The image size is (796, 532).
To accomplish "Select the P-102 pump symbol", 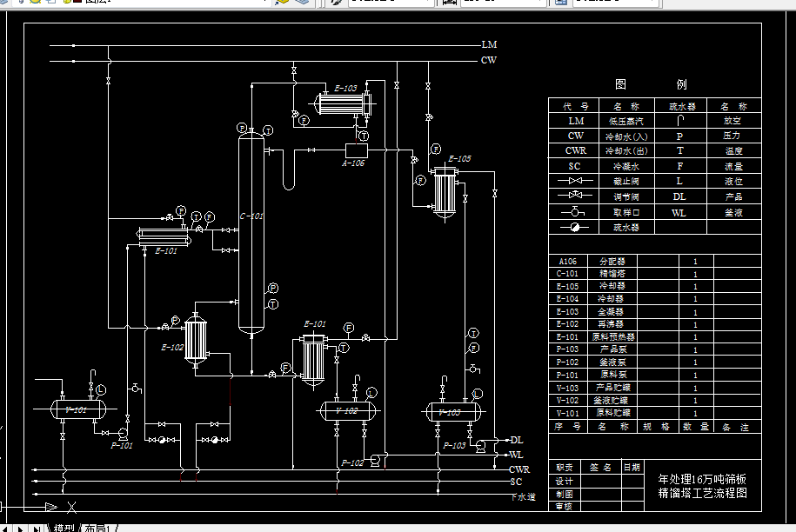I will (375, 460).
